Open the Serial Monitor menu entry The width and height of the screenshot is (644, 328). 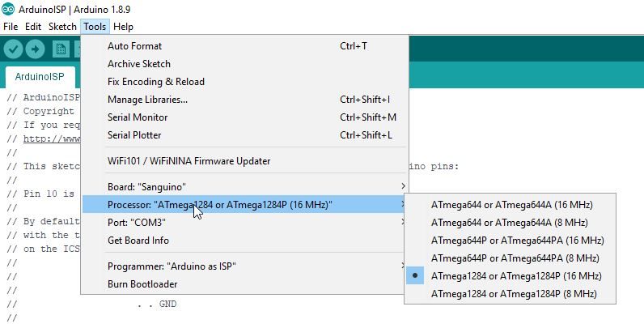point(138,117)
